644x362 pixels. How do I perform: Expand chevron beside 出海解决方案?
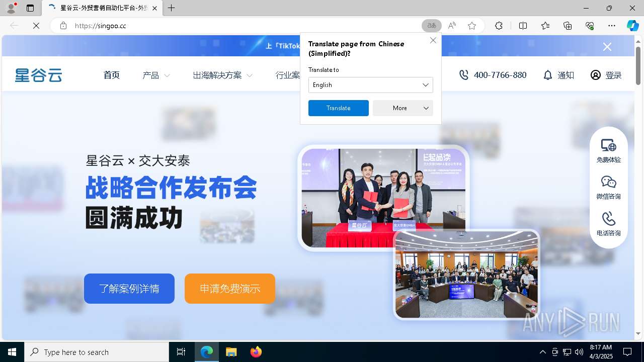250,75
